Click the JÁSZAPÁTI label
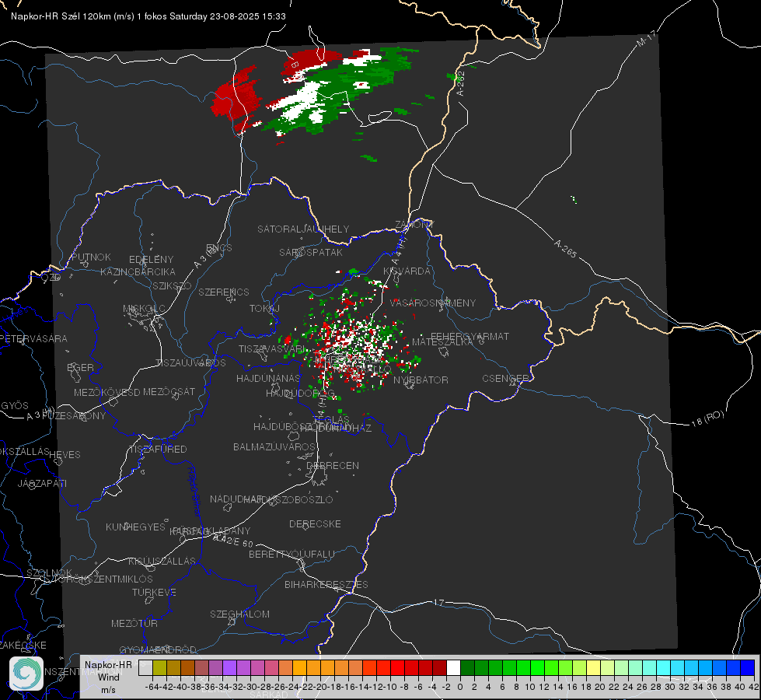 42,483
